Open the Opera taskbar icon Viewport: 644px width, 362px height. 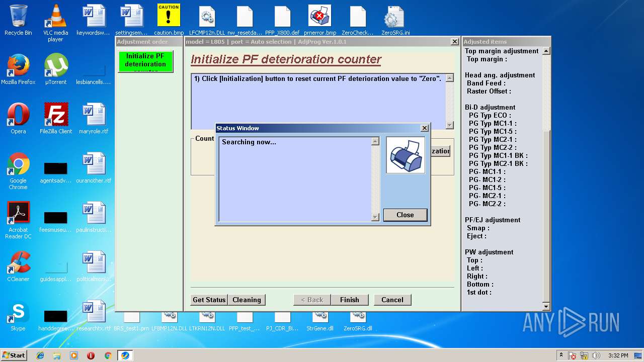pos(91,355)
